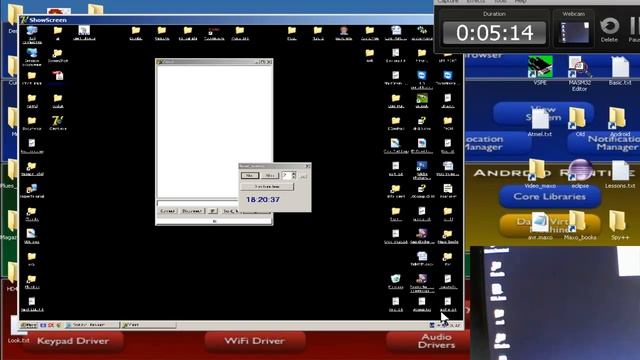Select the PDF file icon in ShowScreen
Viewport: 640px width, 360px height.
[x=58, y=77]
